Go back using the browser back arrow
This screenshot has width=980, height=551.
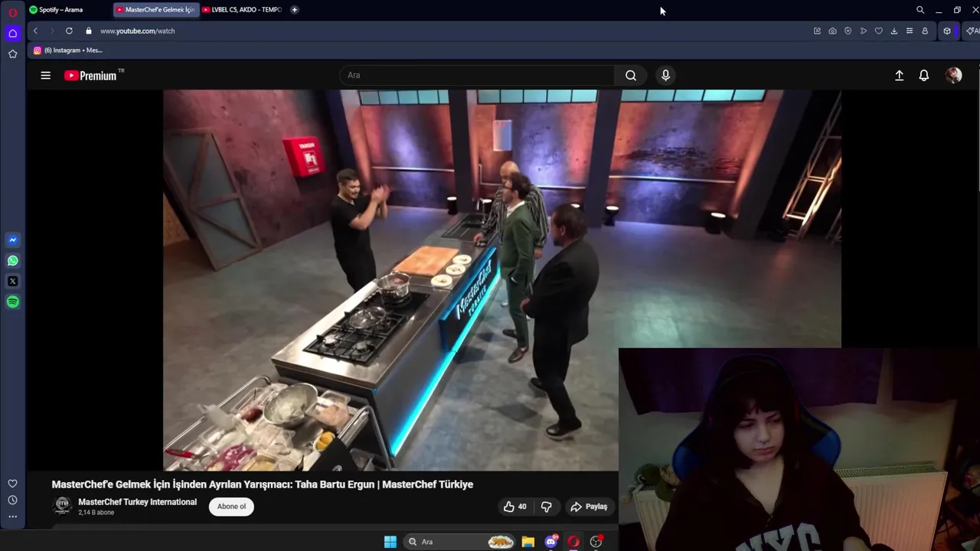[35, 31]
